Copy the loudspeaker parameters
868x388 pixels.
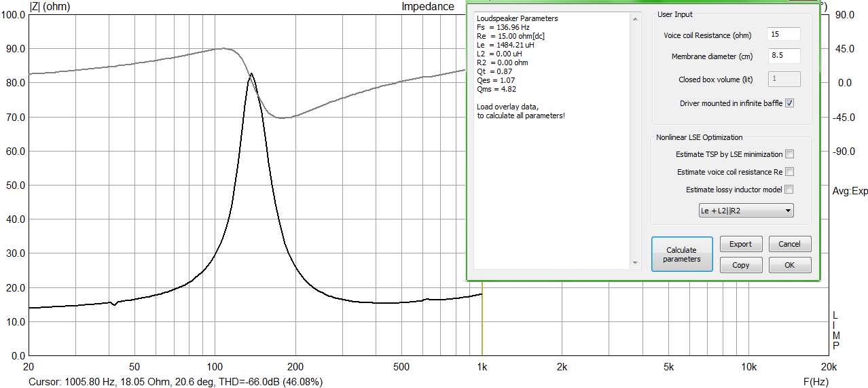pyautogui.click(x=741, y=265)
